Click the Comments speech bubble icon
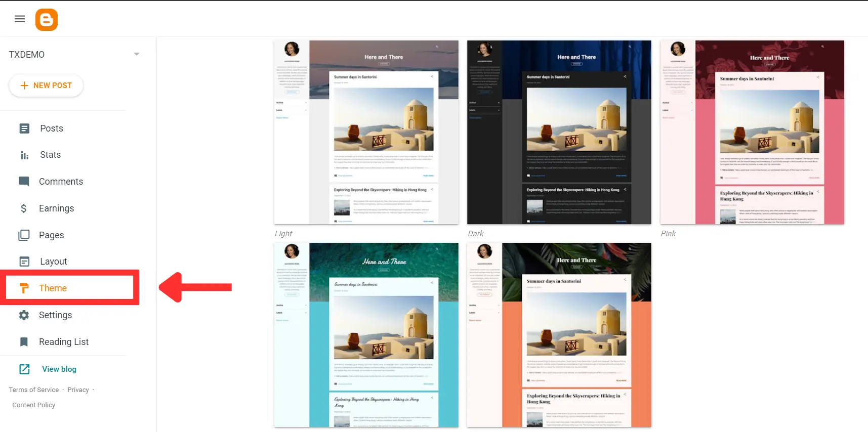 (24, 182)
